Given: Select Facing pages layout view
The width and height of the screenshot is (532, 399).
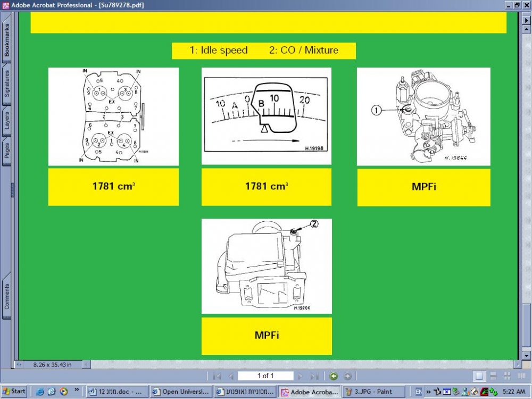Looking at the screenshot, I should [521, 376].
